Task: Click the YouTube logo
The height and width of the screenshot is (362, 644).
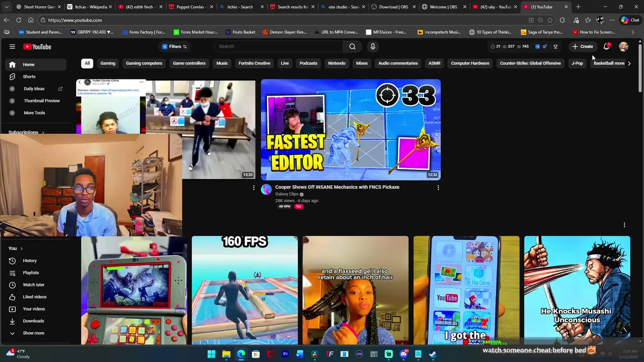Action: tap(37, 47)
